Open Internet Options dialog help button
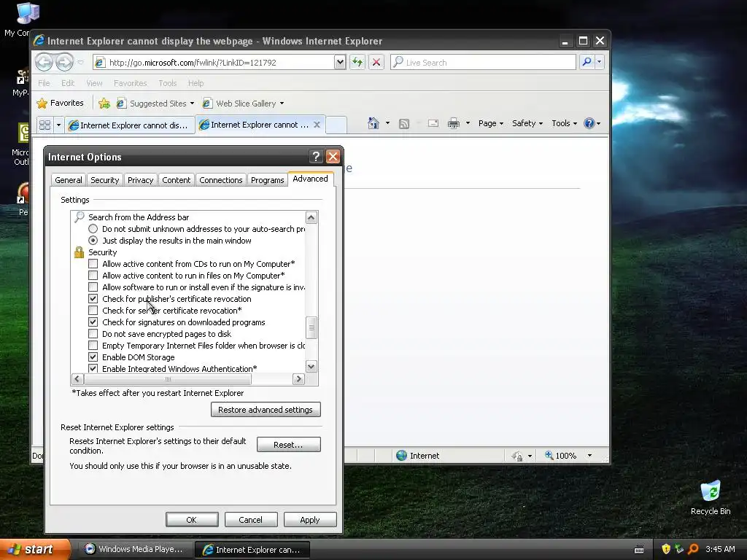This screenshot has width=747, height=560. [316, 156]
